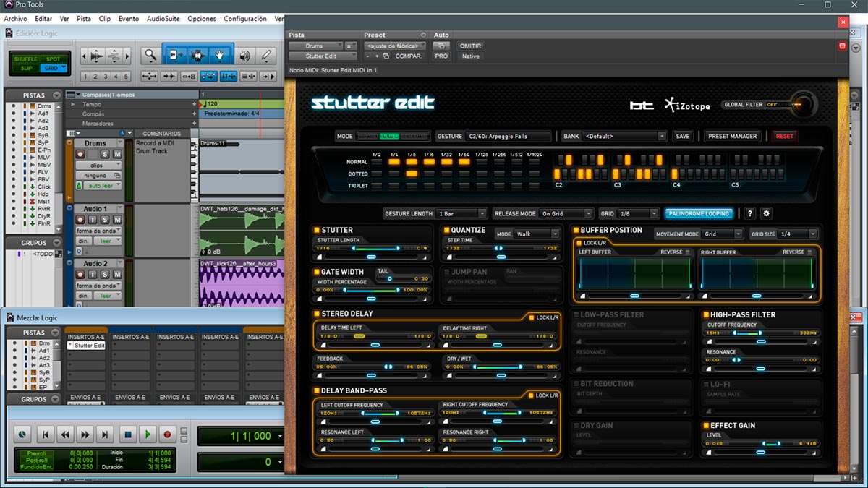Image resolution: width=868 pixels, height=488 pixels.
Task: Open the Archivo menu
Action: 15,19
